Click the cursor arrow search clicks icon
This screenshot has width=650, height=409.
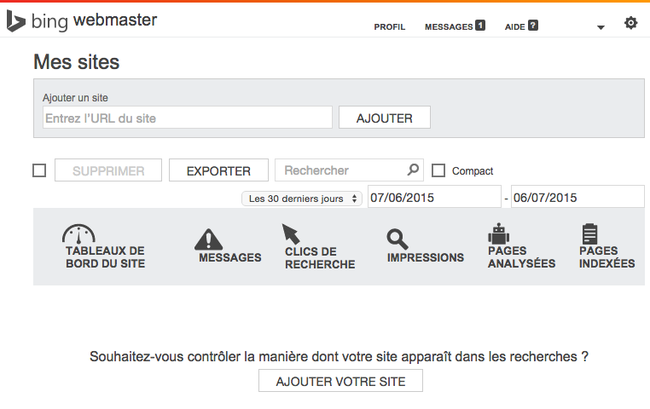tap(291, 234)
